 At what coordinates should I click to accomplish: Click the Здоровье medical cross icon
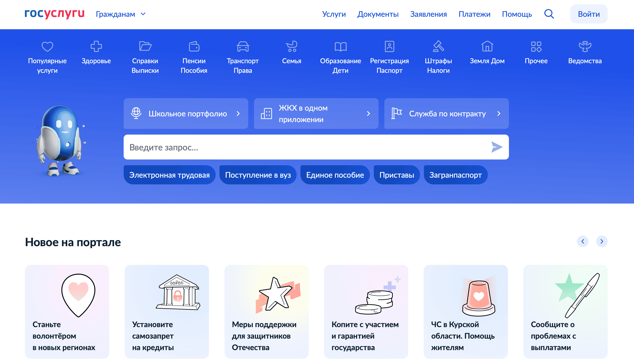96,46
